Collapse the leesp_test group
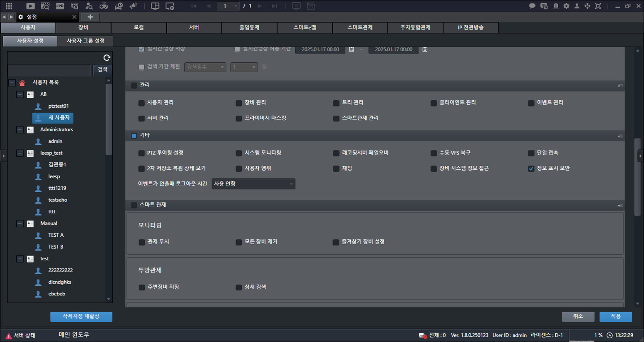The image size is (644, 342). pos(20,153)
